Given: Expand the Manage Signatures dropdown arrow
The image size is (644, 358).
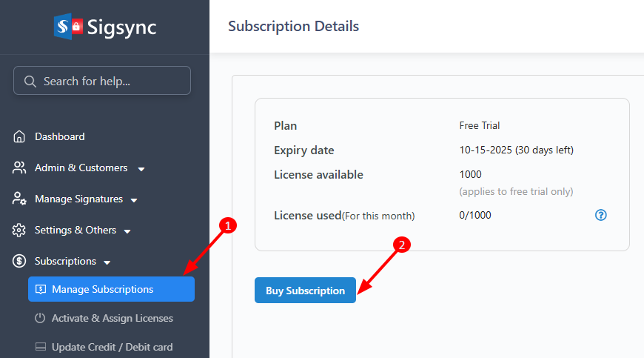Looking at the screenshot, I should tap(134, 200).
